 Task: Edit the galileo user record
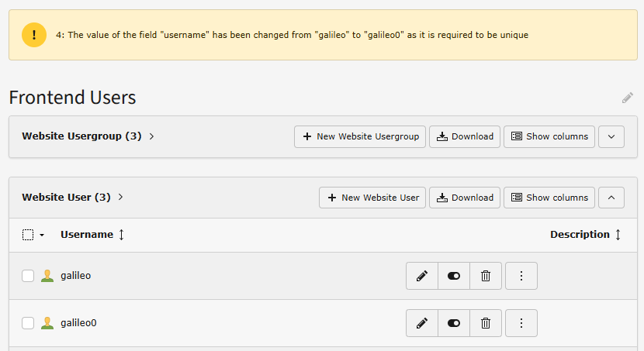[422, 276]
